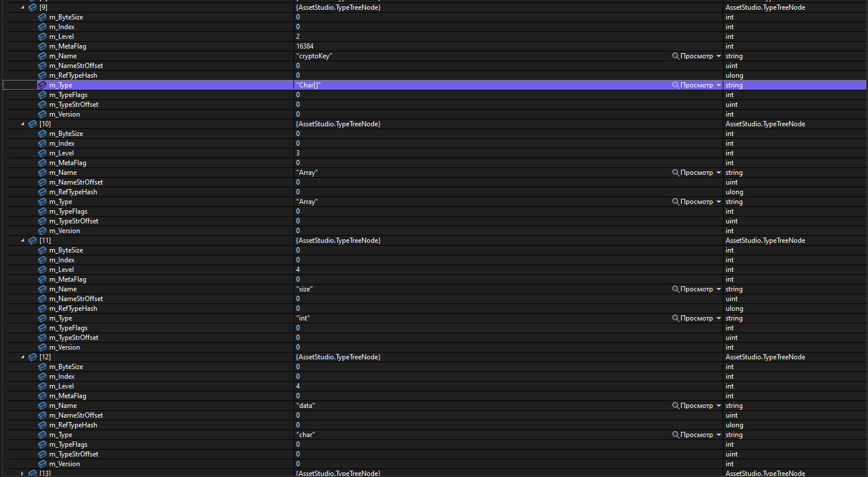Collapse the [9] TypeTreeNode entry

coord(23,7)
